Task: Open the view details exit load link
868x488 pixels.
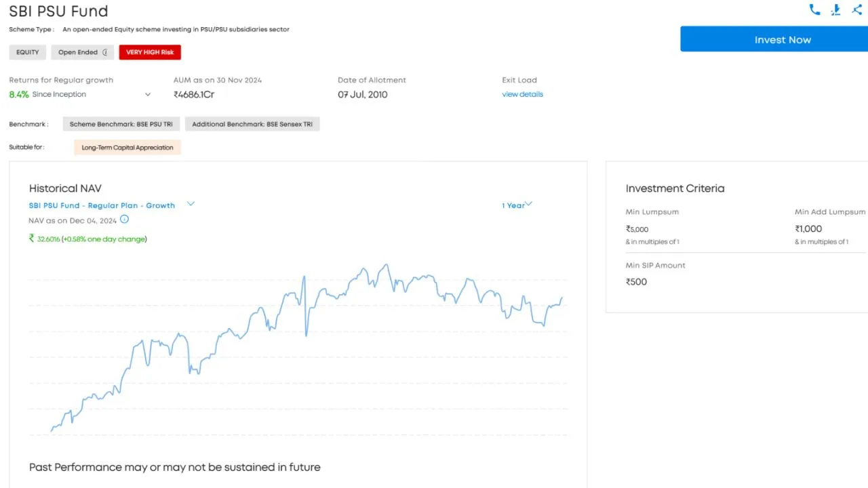Action: pyautogui.click(x=522, y=94)
